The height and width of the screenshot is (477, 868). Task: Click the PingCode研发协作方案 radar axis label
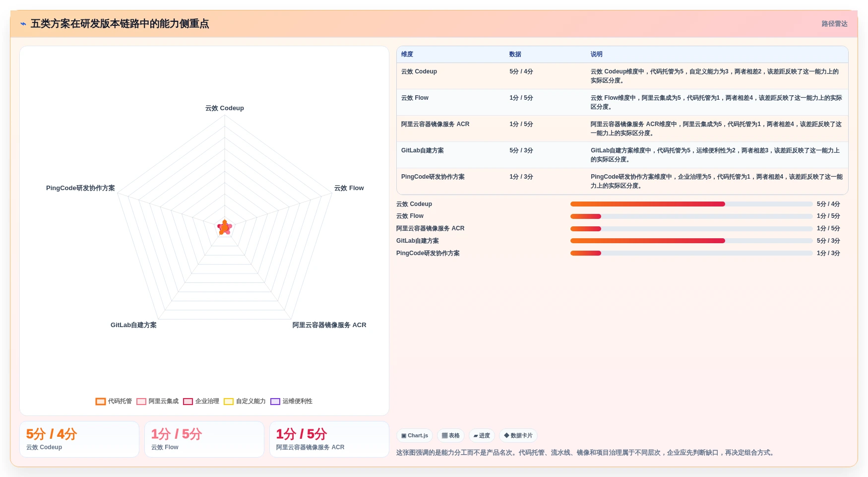(80, 188)
